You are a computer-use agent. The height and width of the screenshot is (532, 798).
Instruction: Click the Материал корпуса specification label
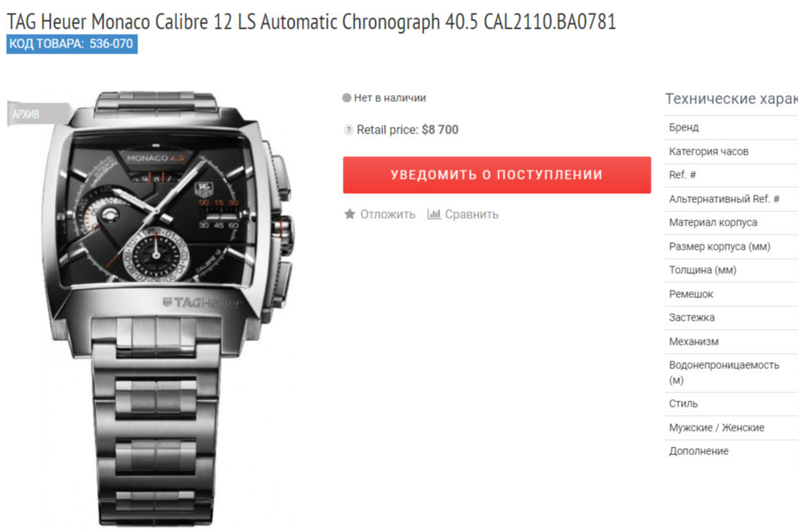pos(713,223)
